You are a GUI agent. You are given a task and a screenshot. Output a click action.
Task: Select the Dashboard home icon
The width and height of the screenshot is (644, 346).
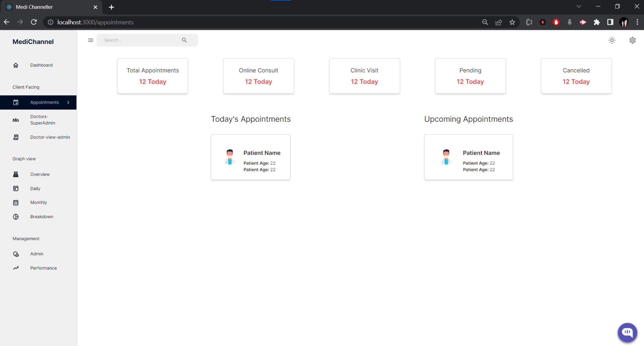[16, 65]
